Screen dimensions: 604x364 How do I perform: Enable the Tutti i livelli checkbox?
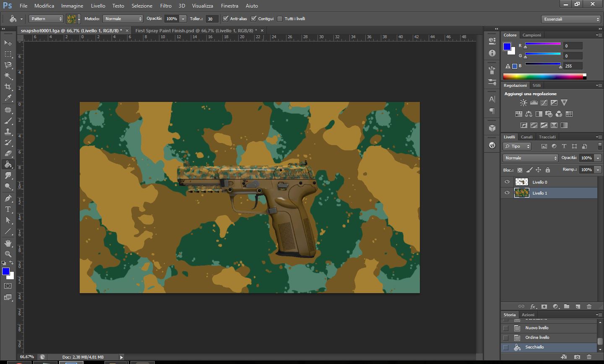(280, 19)
